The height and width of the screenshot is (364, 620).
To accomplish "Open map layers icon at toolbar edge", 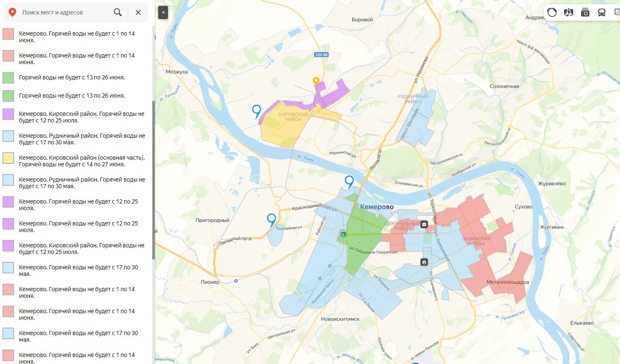I will 617,12.
